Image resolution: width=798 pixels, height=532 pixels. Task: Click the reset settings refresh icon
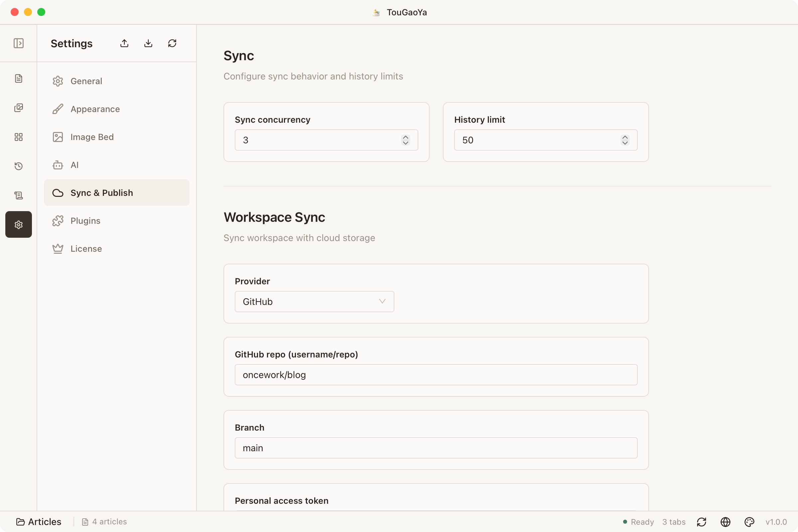click(x=172, y=43)
